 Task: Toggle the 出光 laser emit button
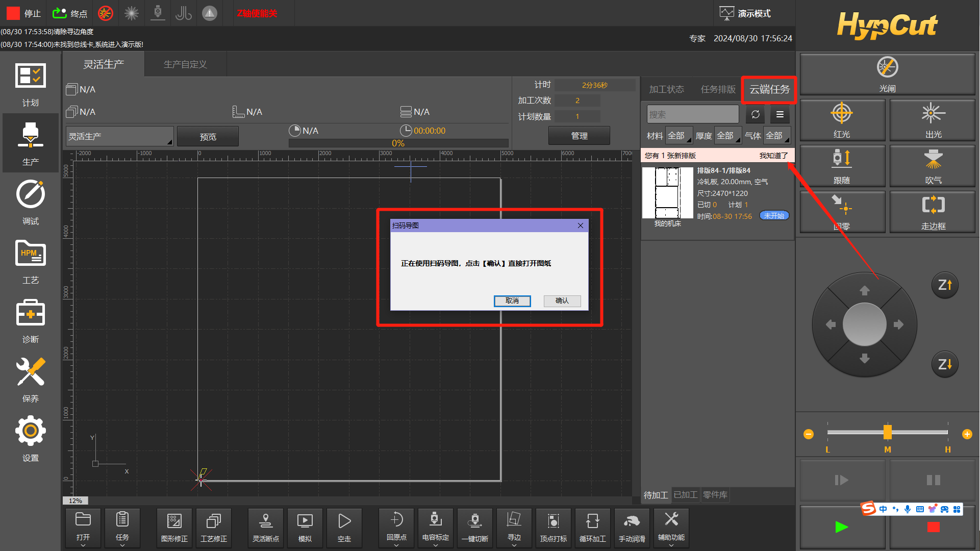[x=933, y=120]
